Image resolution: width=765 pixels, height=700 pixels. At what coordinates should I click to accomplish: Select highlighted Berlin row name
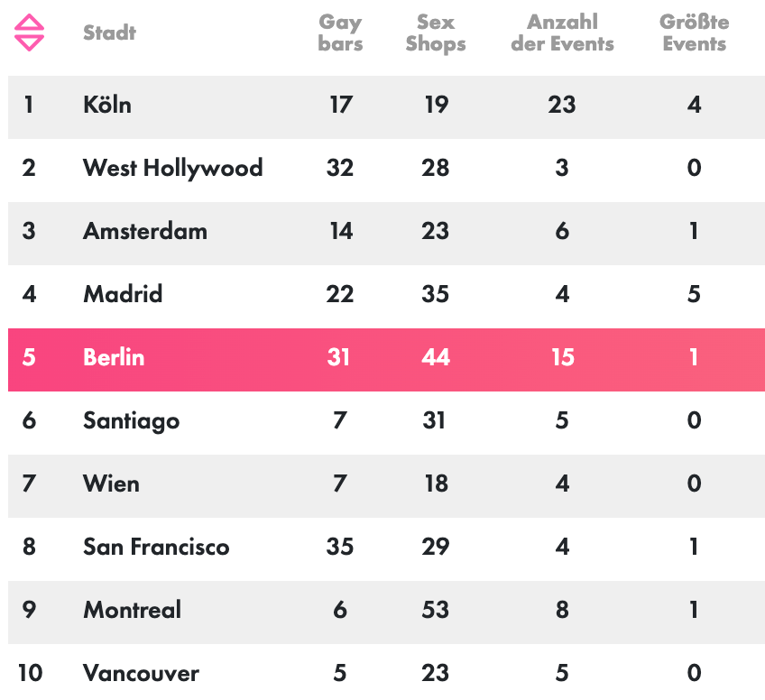click(x=114, y=357)
